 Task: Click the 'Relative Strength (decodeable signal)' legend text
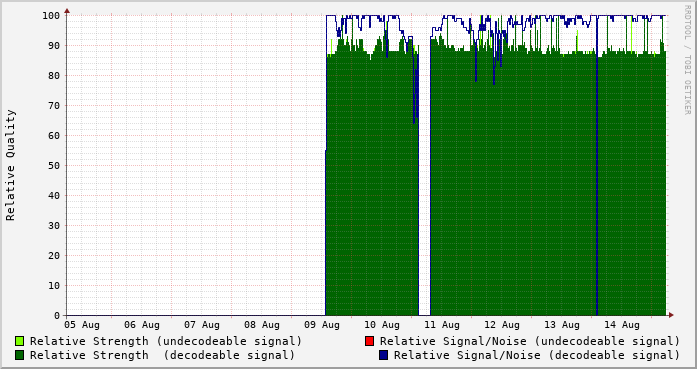pos(162,355)
